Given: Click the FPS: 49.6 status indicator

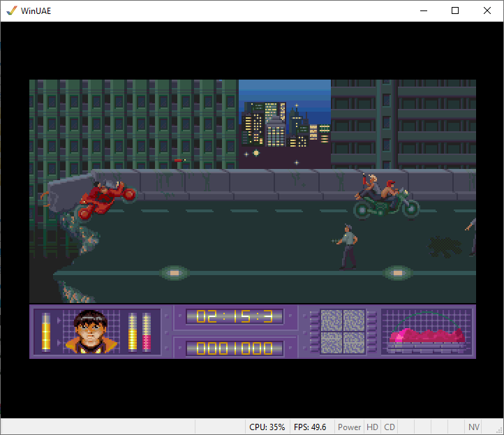Looking at the screenshot, I should pyautogui.click(x=310, y=427).
